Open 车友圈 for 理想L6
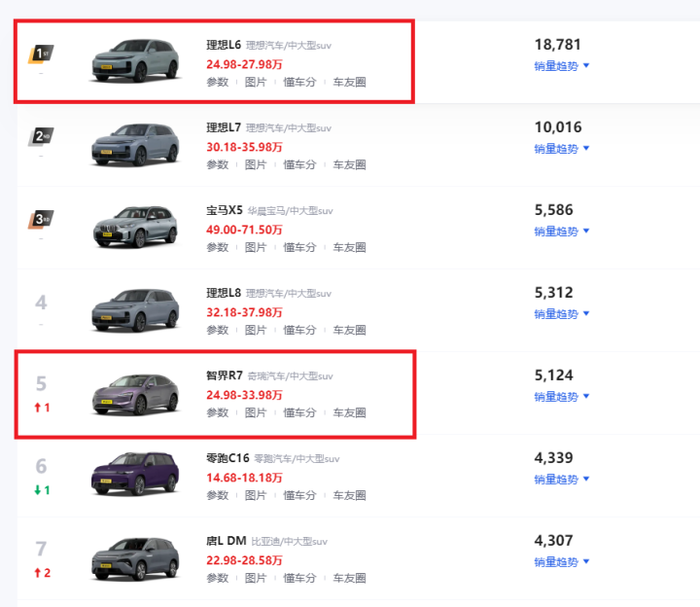Viewport: 700px width, 607px height. (x=349, y=83)
